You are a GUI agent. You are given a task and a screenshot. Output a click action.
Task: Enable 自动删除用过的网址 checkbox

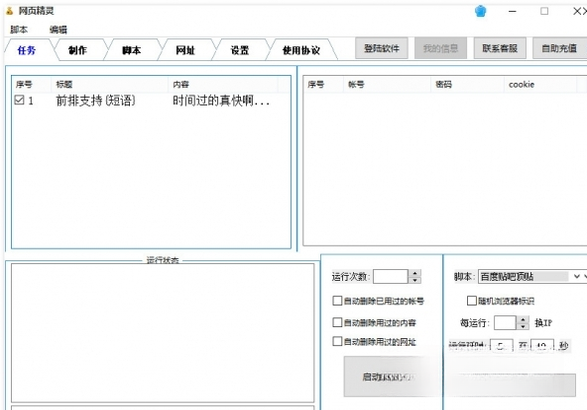click(337, 341)
